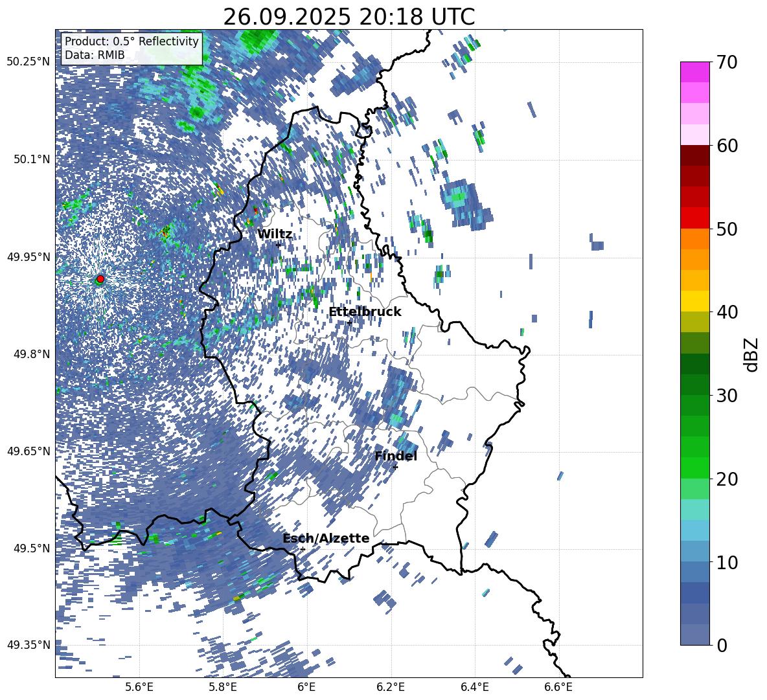Click the Findel location cross marker
The image size is (767, 700).
(395, 467)
